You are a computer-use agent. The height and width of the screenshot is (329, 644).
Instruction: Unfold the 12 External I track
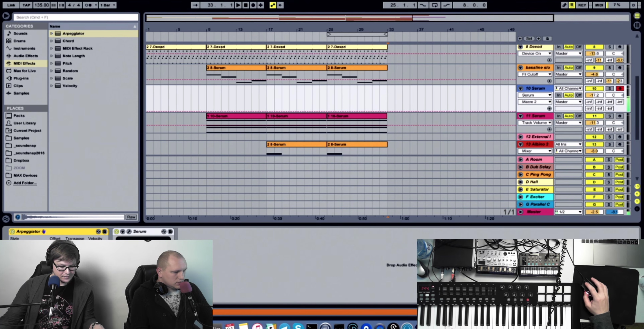[520, 137]
